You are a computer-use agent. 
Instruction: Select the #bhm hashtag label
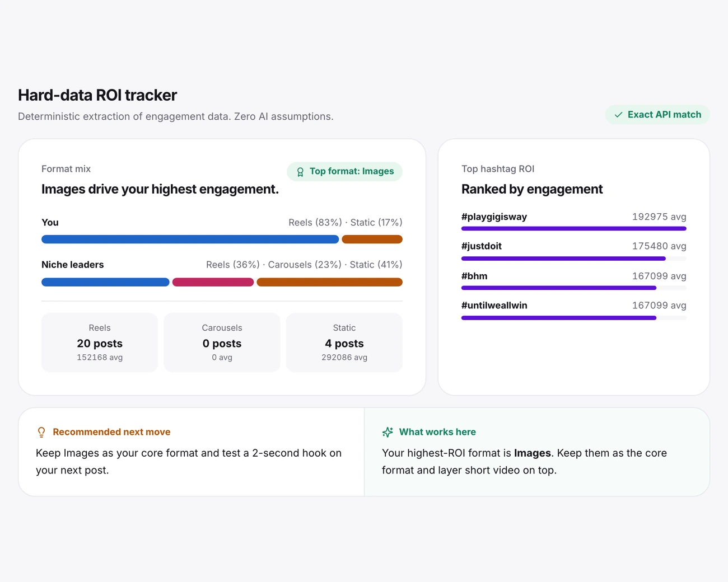(474, 276)
